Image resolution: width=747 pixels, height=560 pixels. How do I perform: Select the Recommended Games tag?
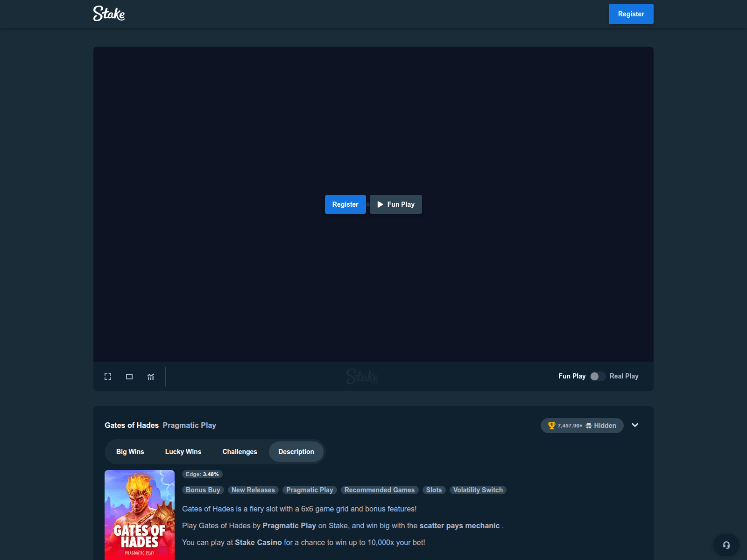379,490
